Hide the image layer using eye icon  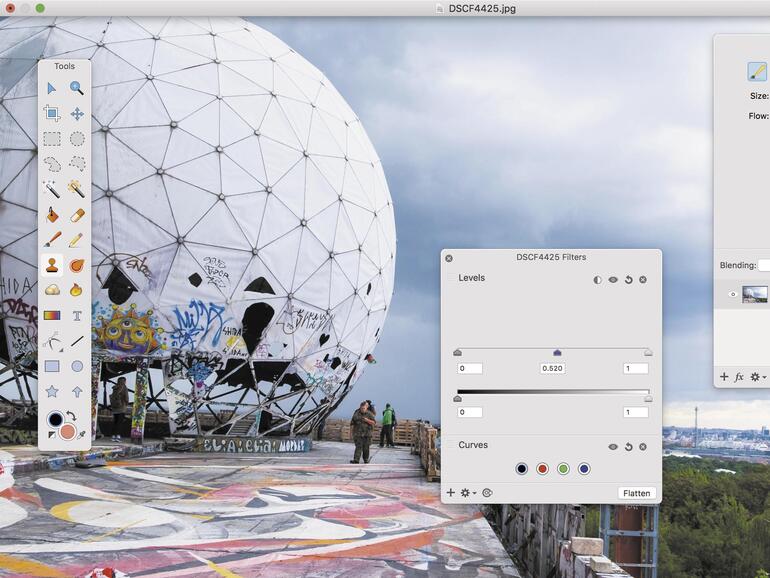[732, 295]
